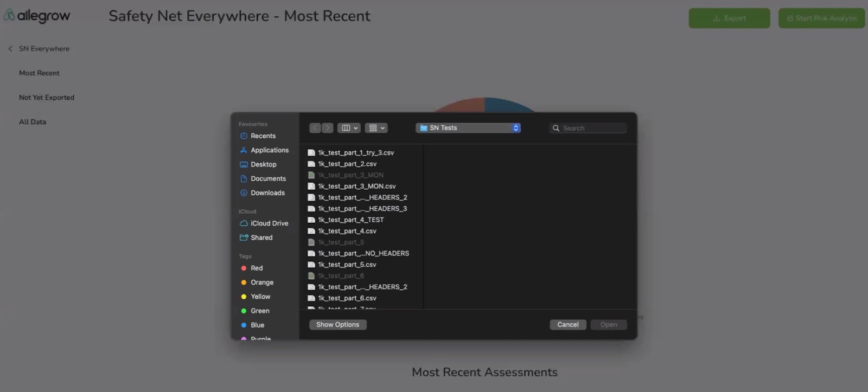Click the magnifier icon in Search field
Screen dimensions: 868x392
[556, 128]
